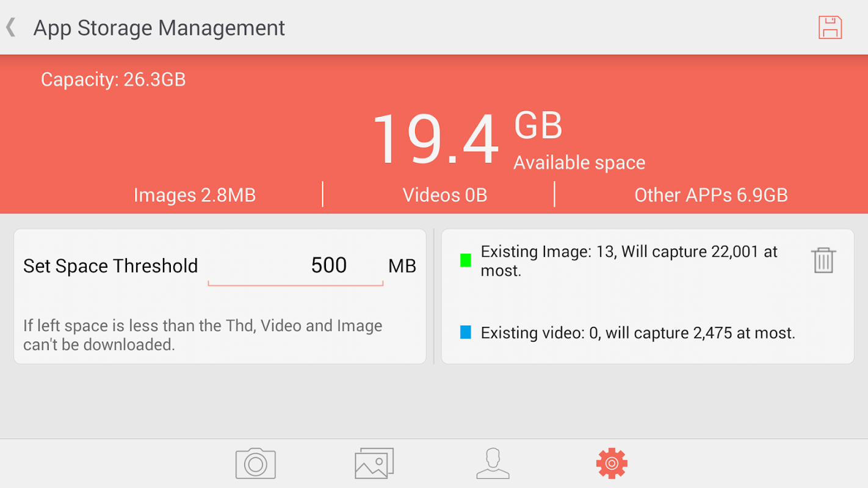The width and height of the screenshot is (868, 488).
Task: Tap the Other APPs 6.9GB stat
Action: (x=711, y=195)
